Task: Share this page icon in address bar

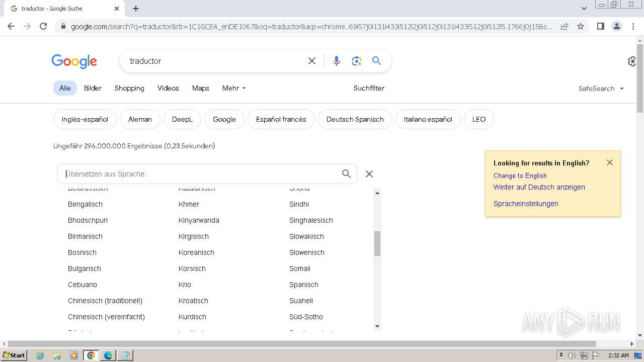Action: 565,26
